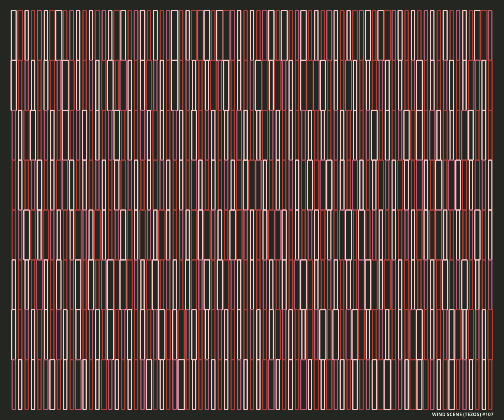Click the word "(TEZOS)" in the caption
Viewport: 504px width, 420px height.
472,415
